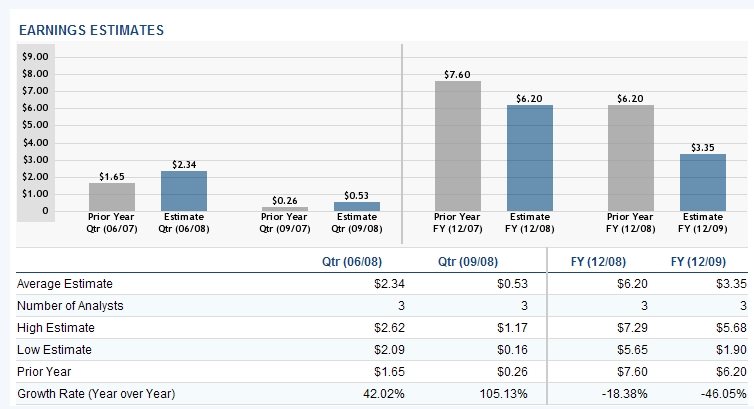754x409 pixels.
Task: Select the High Estimate row label
Action: tap(56, 327)
